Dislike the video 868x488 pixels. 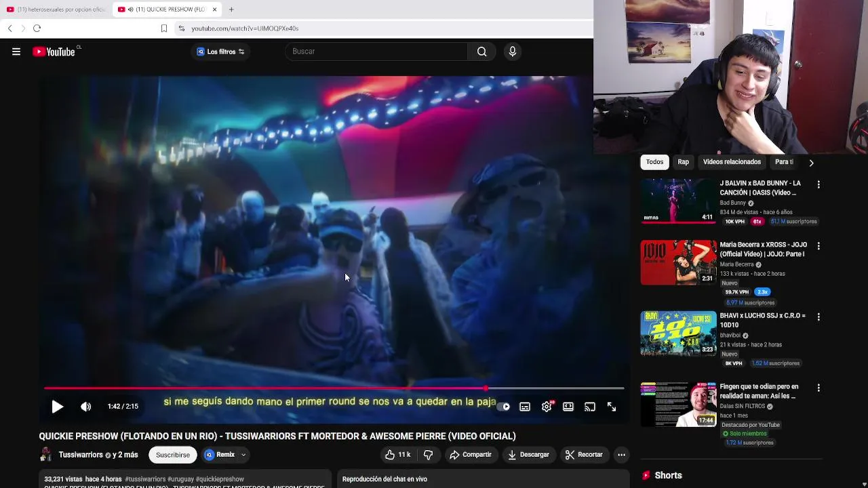428,455
